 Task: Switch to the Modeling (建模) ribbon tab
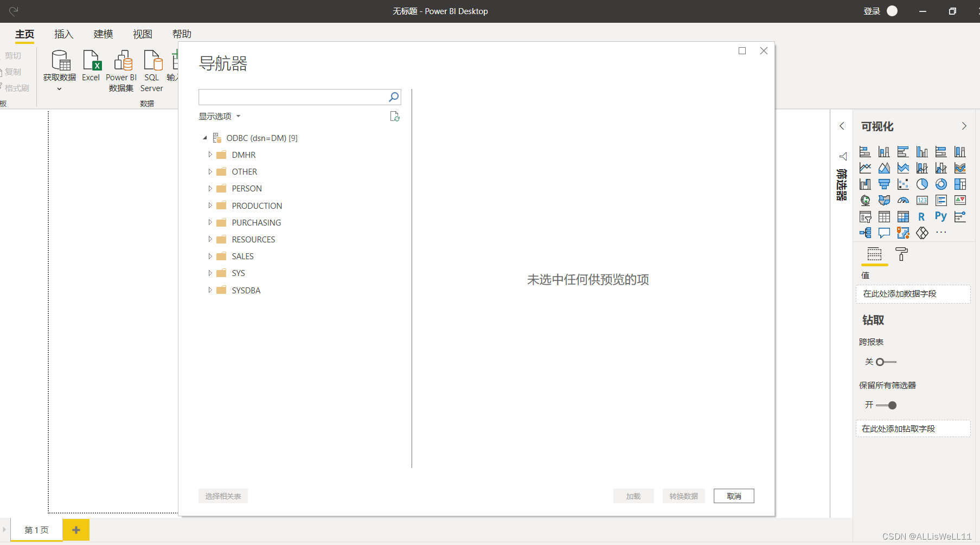(103, 34)
